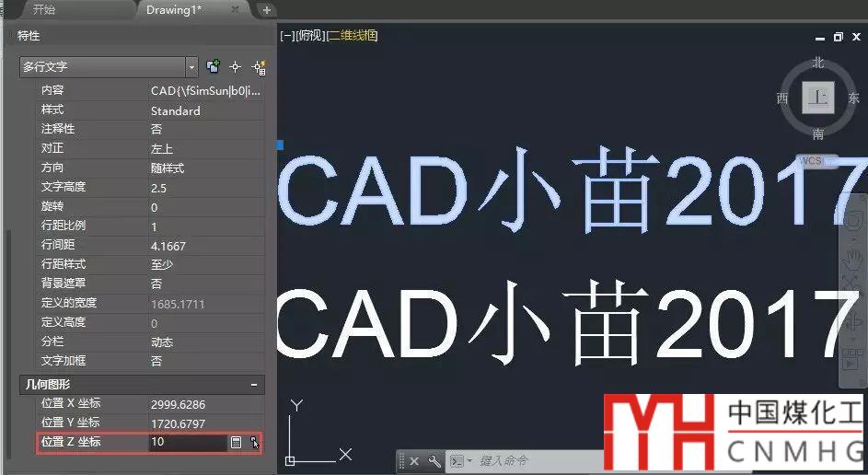Close the command line with X
Screen dimensions: 868x475
point(414,460)
